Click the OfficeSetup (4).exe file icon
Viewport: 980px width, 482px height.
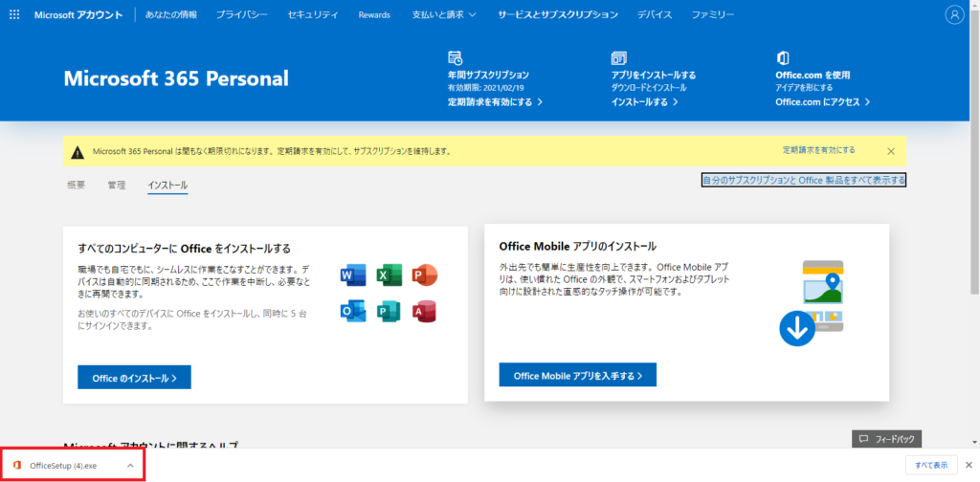pyautogui.click(x=17, y=465)
